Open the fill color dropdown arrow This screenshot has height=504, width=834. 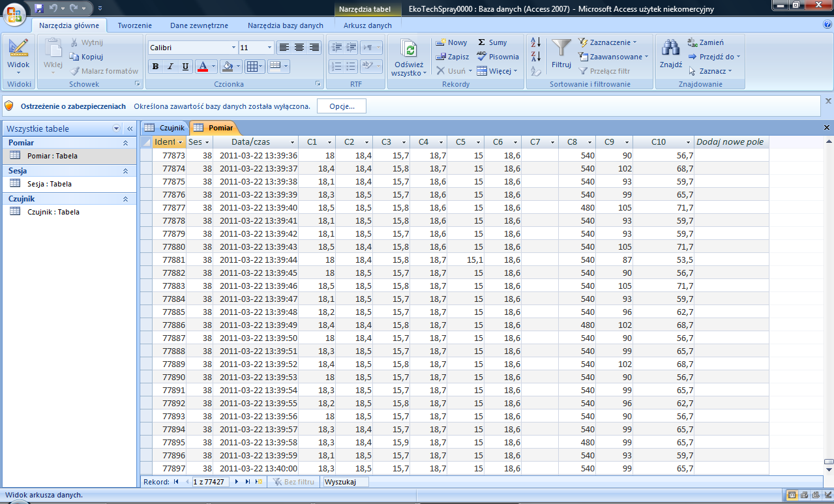click(238, 67)
